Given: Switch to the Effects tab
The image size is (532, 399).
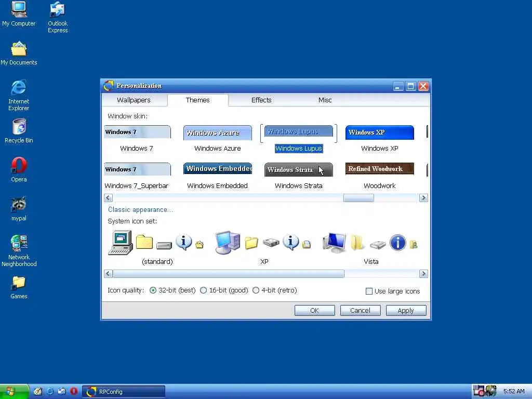Looking at the screenshot, I should [261, 100].
